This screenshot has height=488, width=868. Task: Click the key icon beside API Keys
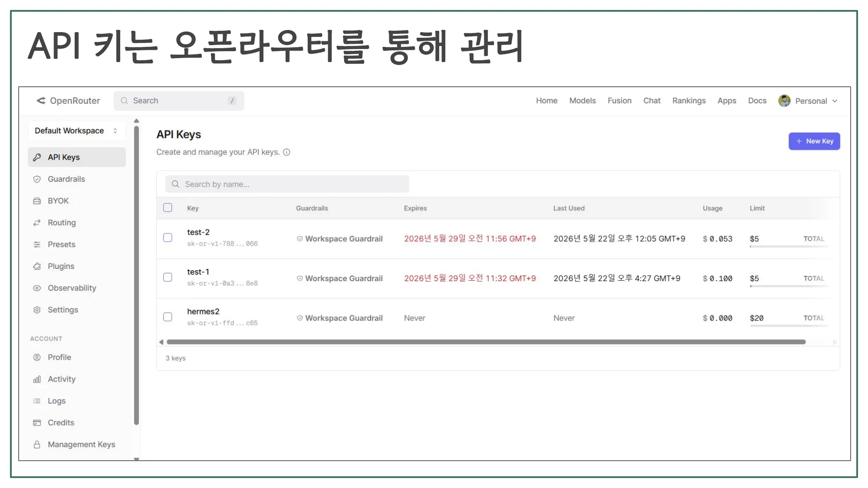(37, 157)
